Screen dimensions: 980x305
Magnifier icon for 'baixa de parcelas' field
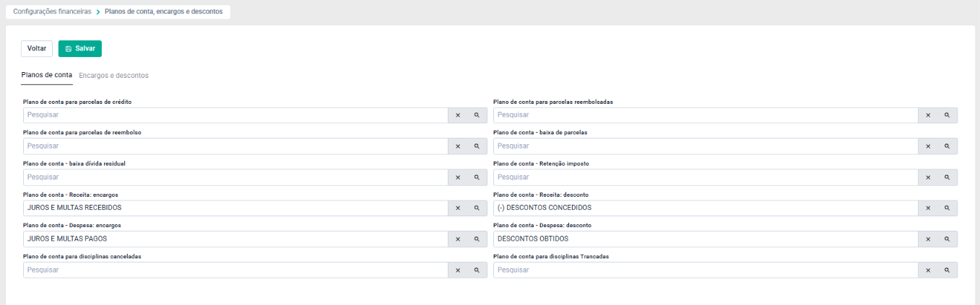pos(948,146)
